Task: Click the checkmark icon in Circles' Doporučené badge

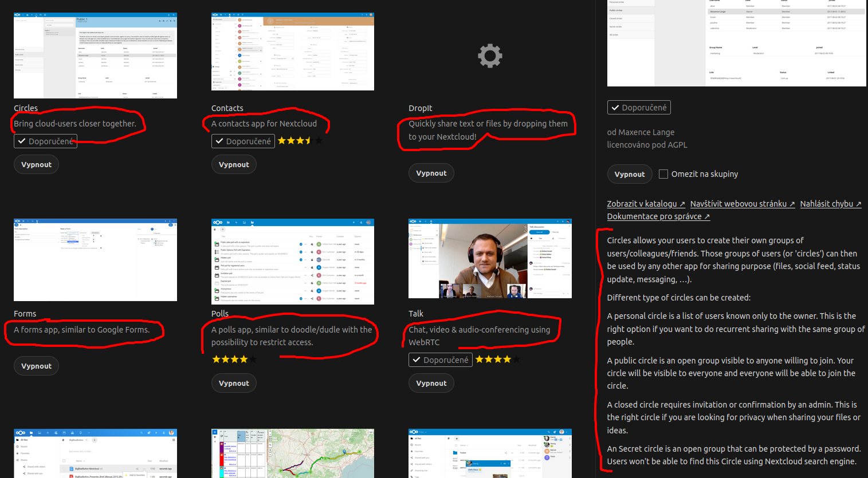Action: (23, 141)
